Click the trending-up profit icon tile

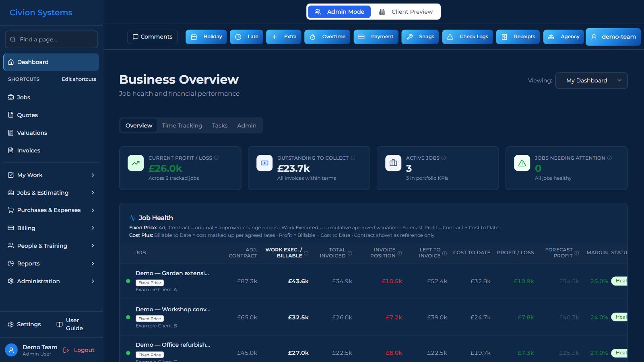pos(136,163)
